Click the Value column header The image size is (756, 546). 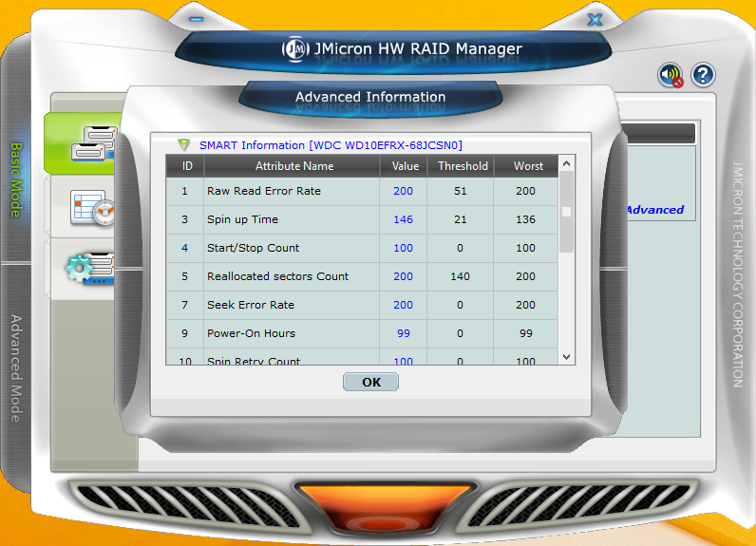tap(404, 166)
